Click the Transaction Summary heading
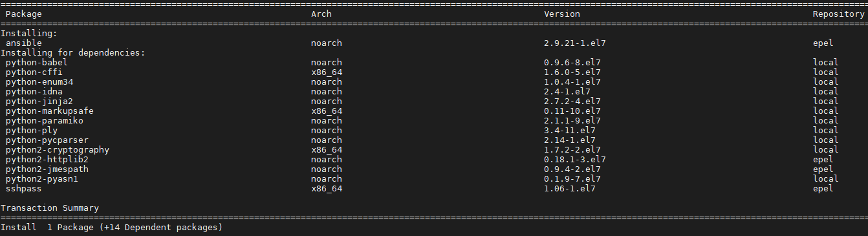The width and height of the screenshot is (868, 236). click(50, 208)
